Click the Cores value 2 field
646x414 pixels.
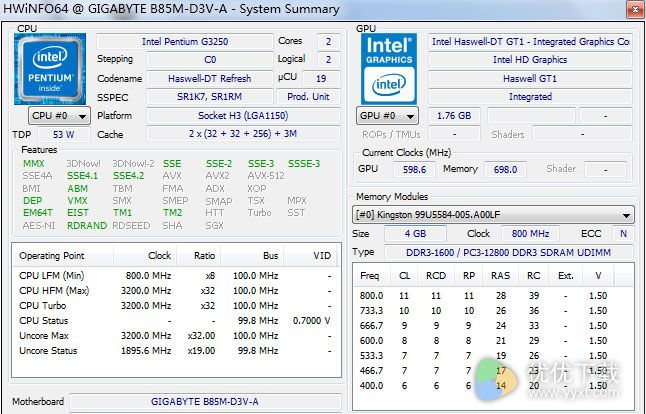point(328,42)
